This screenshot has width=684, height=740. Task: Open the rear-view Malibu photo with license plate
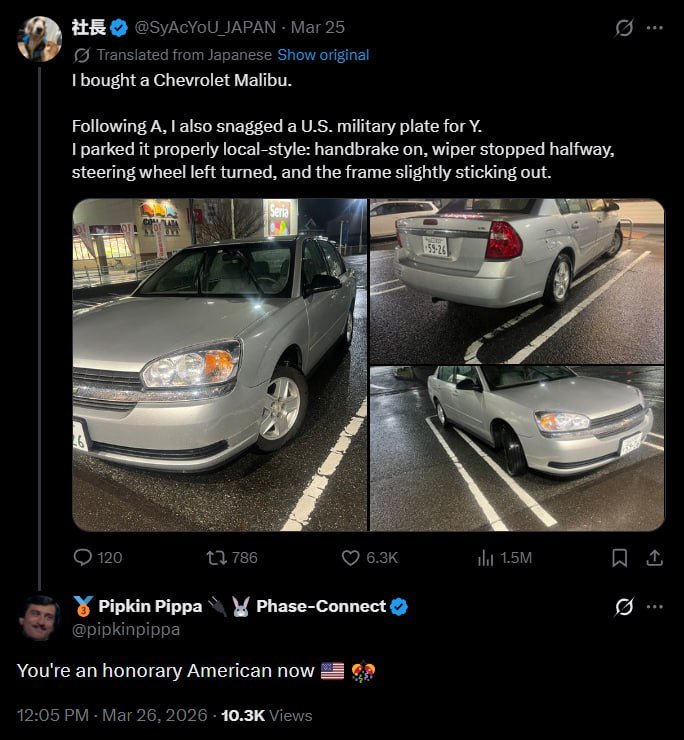517,281
